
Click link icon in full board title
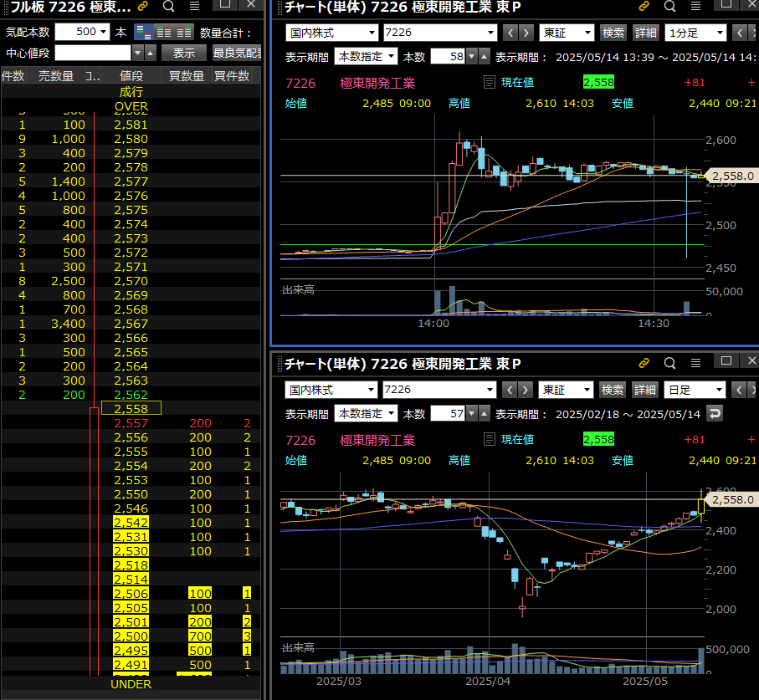(x=142, y=7)
